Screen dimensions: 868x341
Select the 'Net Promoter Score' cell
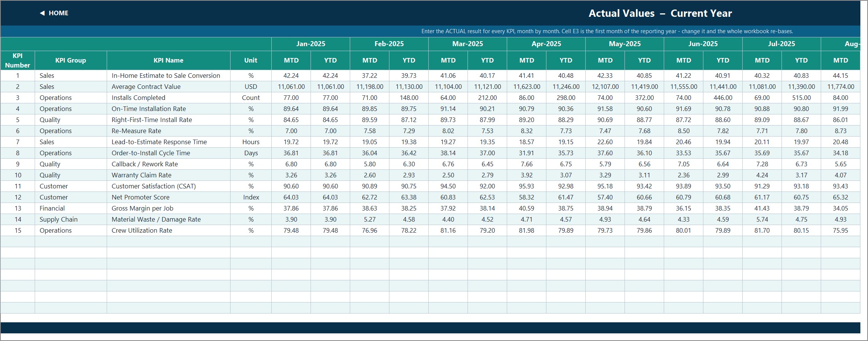click(x=168, y=197)
